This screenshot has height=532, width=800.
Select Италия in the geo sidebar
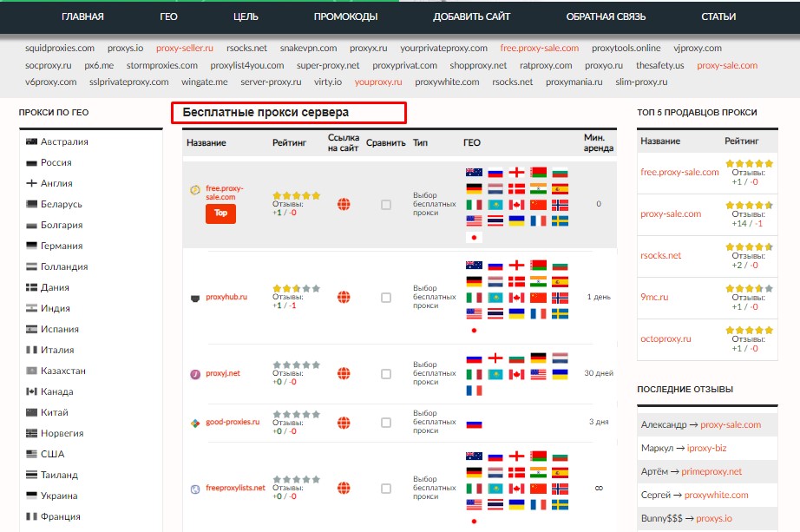[57, 351]
